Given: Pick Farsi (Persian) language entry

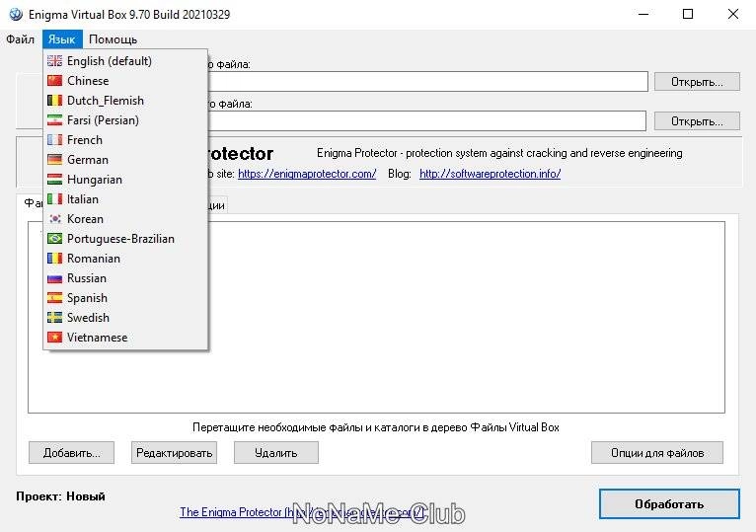Looking at the screenshot, I should 125,120.
